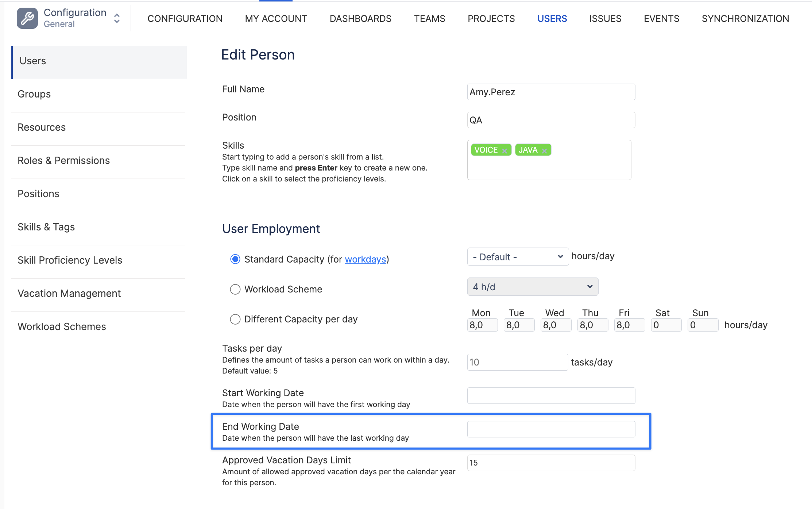
Task: Click the Monday hours field
Action: coord(482,325)
